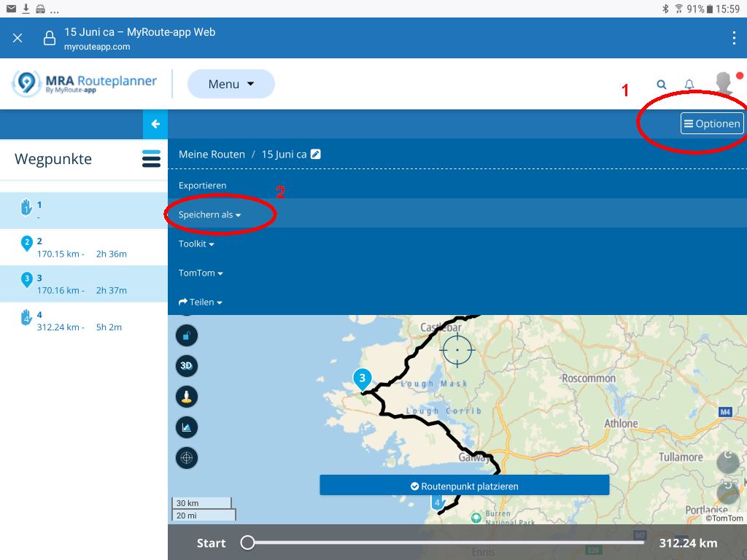Open the main Menu dropdown
Image resolution: width=747 pixels, height=560 pixels.
[x=231, y=84]
